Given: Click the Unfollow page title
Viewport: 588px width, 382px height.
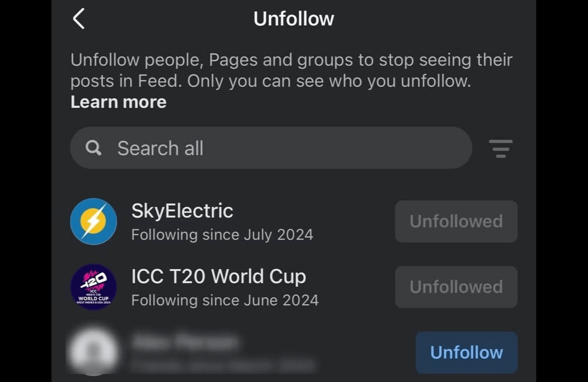Looking at the screenshot, I should pyautogui.click(x=293, y=19).
